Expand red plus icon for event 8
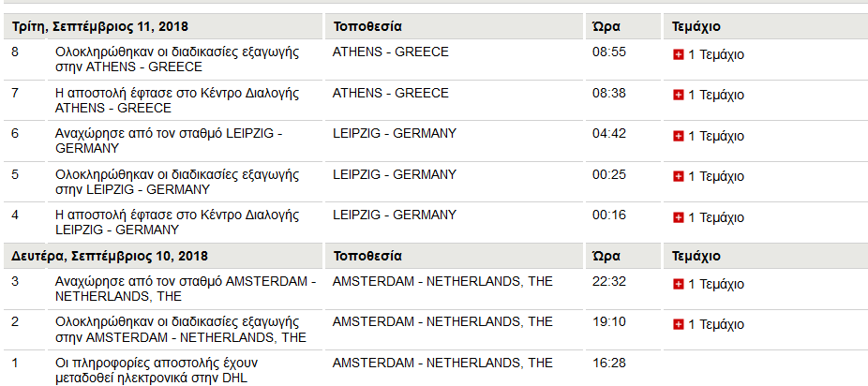This screenshot has width=868, height=386. click(678, 54)
